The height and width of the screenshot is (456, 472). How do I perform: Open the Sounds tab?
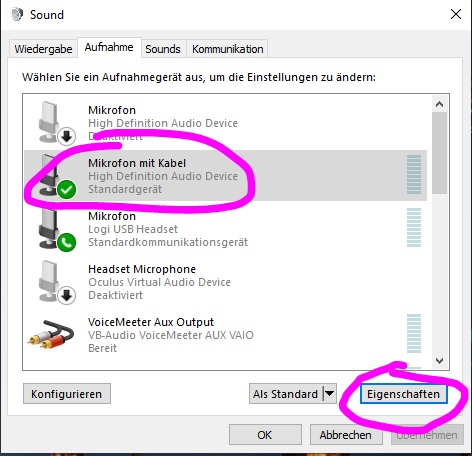(x=163, y=49)
